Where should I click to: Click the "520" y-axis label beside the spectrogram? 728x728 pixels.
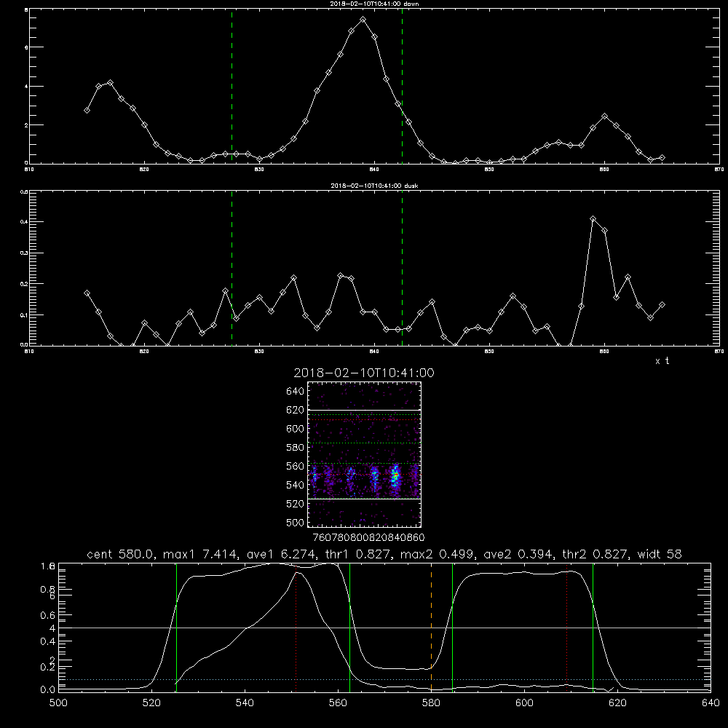click(x=296, y=504)
